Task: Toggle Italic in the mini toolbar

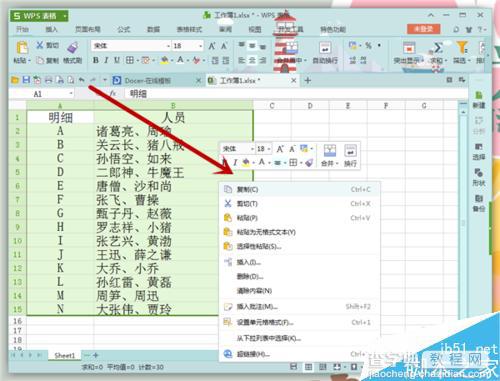Action: coord(235,162)
